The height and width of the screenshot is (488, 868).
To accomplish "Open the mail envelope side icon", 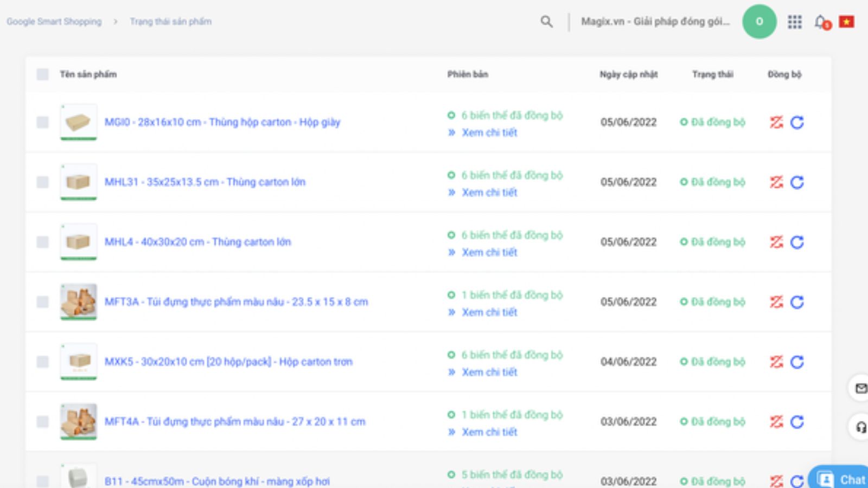I will coord(861,388).
